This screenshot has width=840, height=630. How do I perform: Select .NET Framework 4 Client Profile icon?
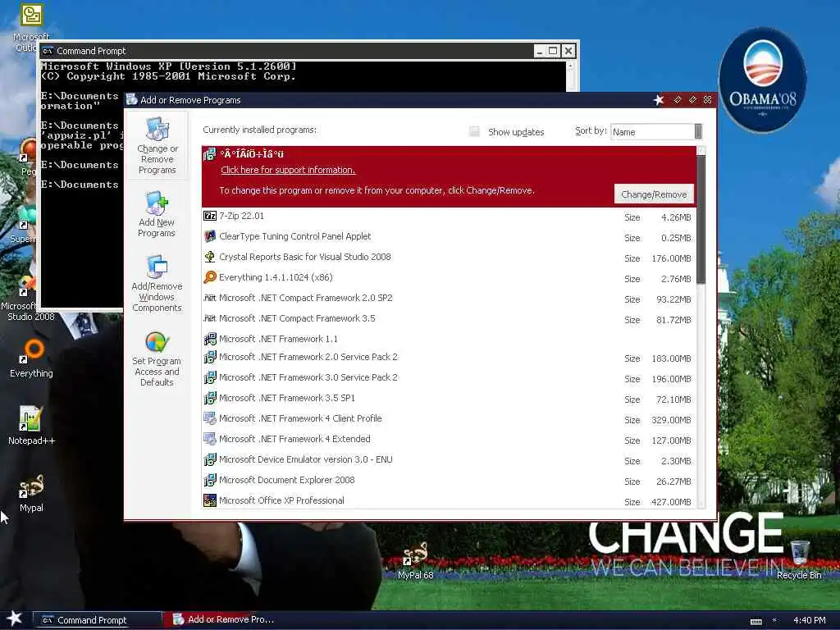(210, 418)
